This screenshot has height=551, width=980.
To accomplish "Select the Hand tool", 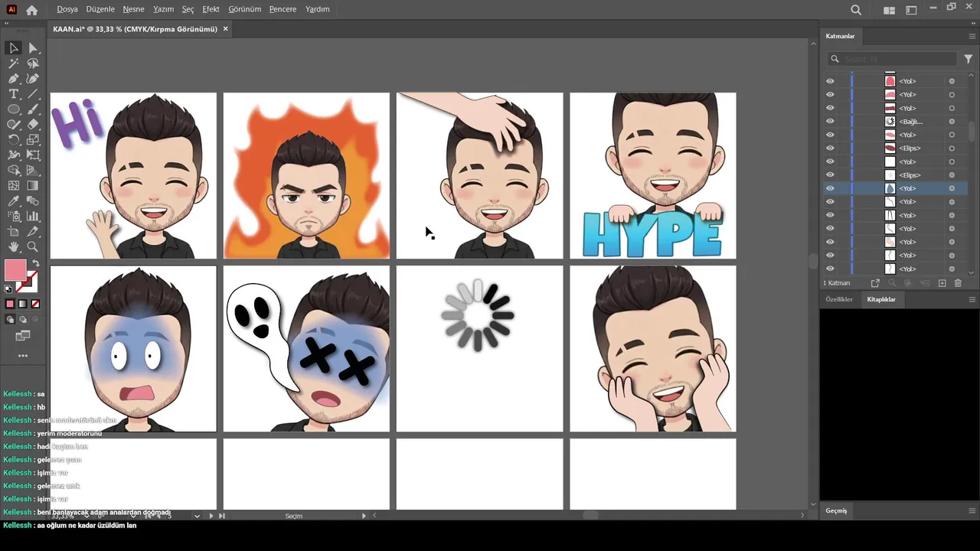I will click(14, 246).
